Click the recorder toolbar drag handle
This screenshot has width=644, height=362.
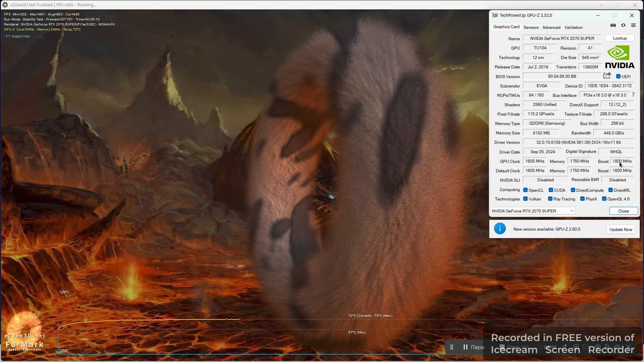(452, 347)
